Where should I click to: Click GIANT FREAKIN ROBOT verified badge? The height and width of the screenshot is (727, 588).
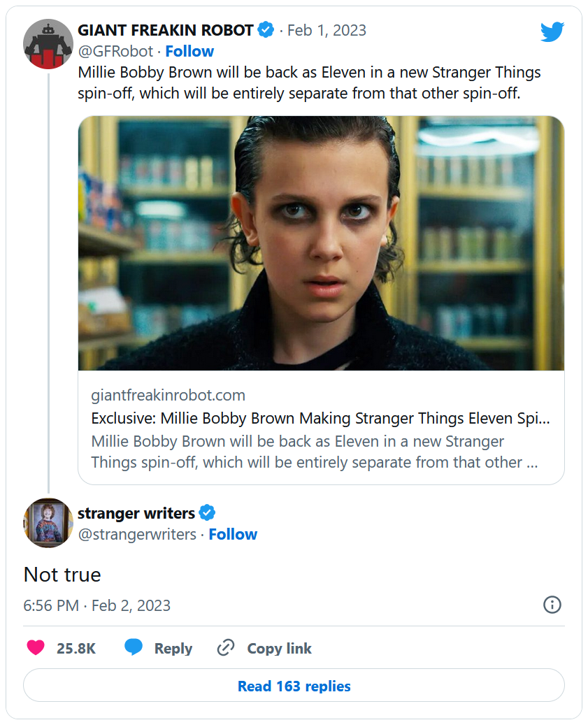(x=266, y=30)
